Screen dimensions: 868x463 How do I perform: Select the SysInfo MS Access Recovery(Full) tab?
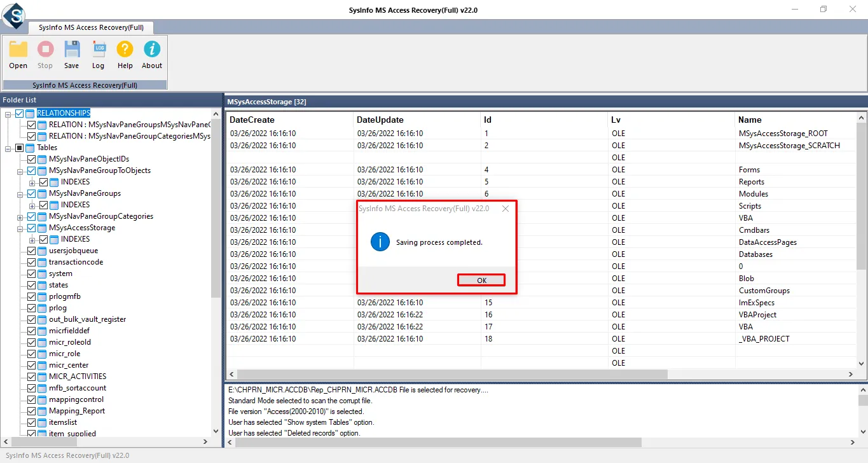pyautogui.click(x=91, y=27)
